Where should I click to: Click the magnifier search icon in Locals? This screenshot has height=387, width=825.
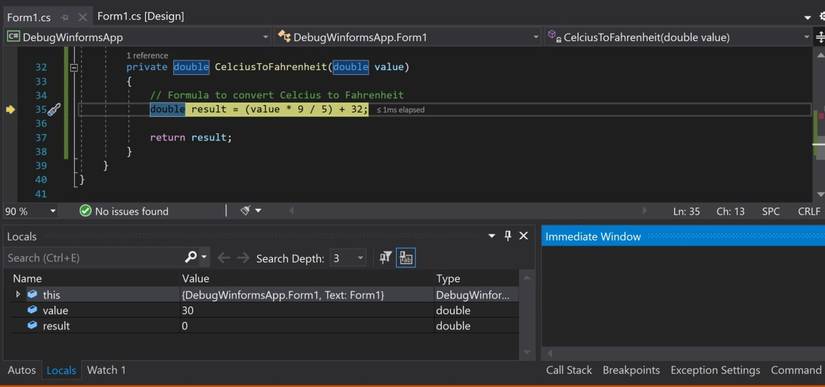point(190,257)
